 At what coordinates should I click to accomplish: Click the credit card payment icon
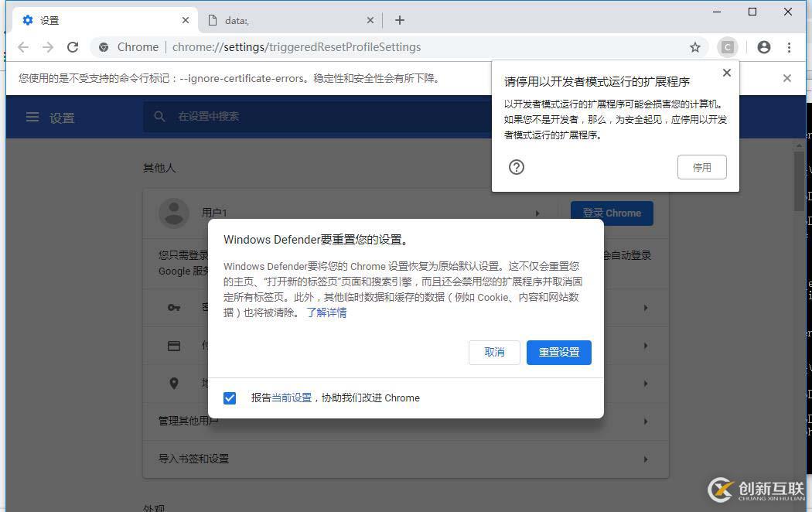(x=174, y=346)
